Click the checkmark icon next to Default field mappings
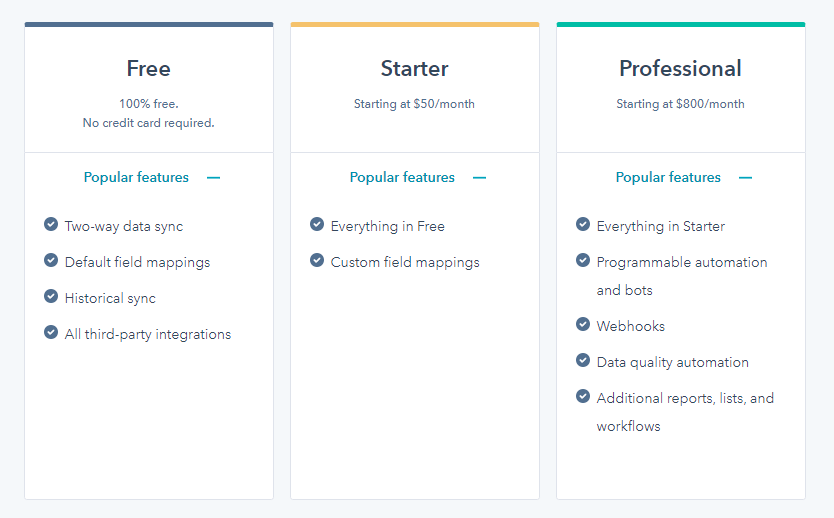 tap(51, 261)
